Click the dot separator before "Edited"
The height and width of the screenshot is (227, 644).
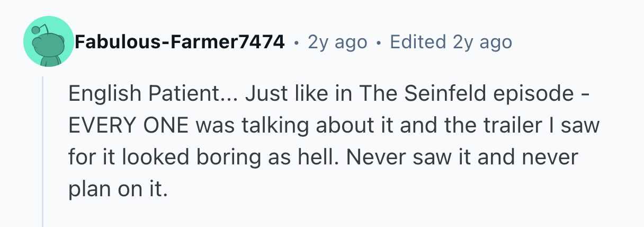(x=378, y=42)
